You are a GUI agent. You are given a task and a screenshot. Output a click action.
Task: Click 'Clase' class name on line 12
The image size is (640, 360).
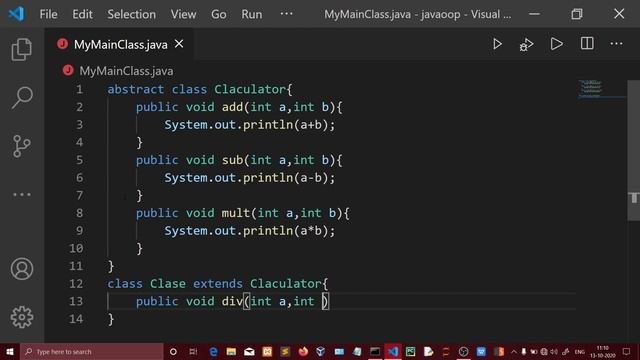click(x=167, y=284)
